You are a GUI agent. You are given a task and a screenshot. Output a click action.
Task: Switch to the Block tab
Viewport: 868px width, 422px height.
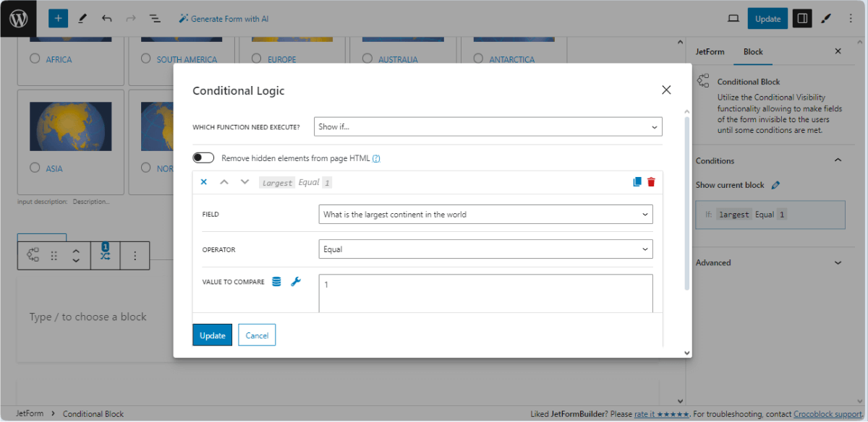(753, 51)
